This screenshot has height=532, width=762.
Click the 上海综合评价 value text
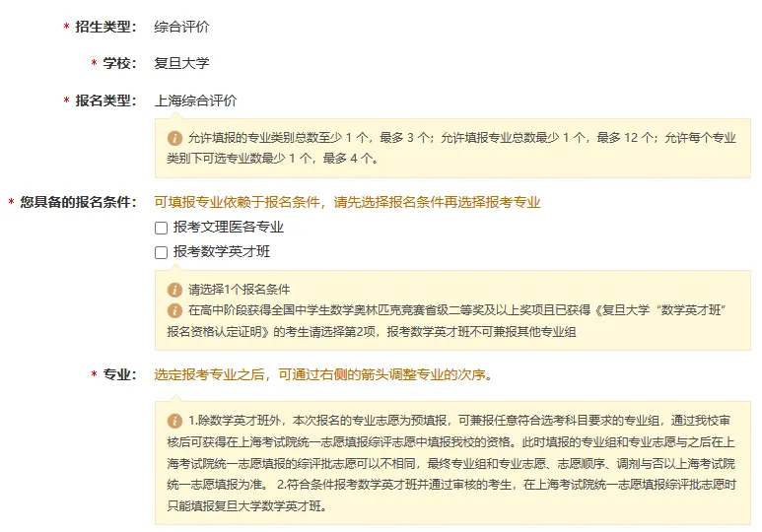(x=195, y=100)
